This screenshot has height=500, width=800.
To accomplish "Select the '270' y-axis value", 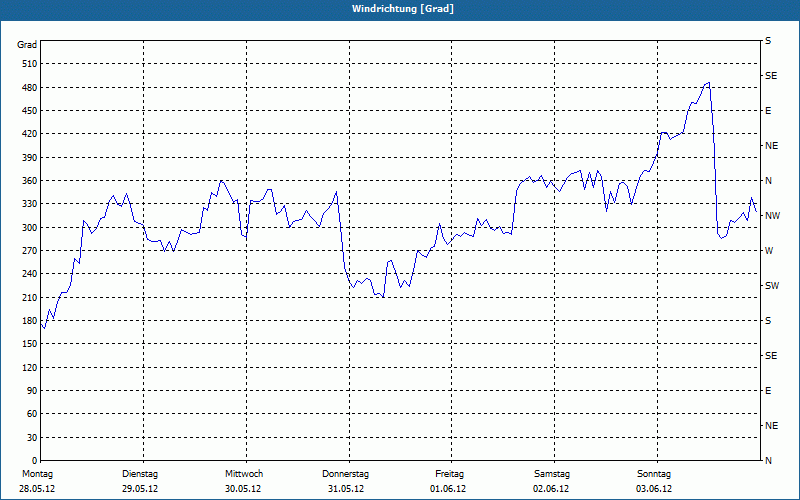I will click(x=30, y=251).
